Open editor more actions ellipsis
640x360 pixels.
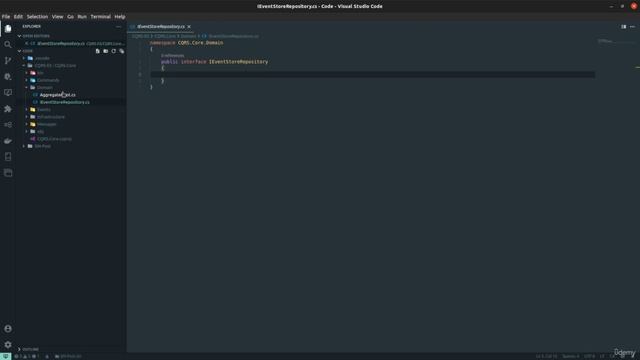(632, 27)
